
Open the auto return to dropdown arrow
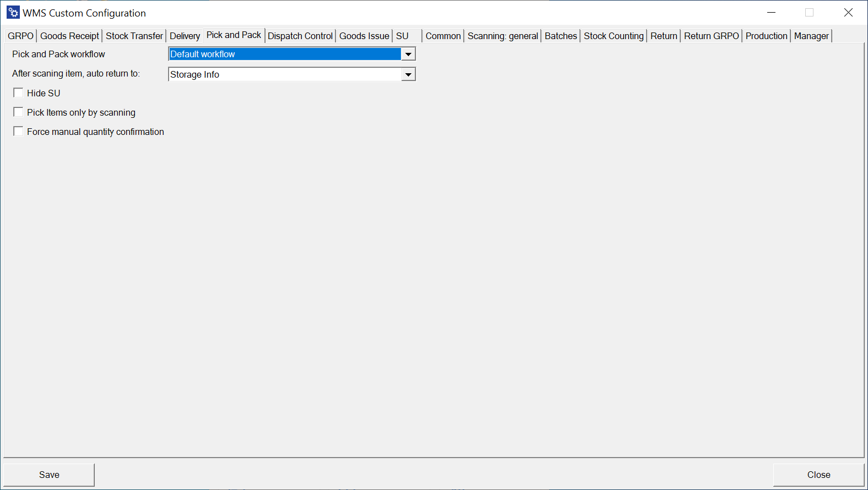pyautogui.click(x=408, y=74)
